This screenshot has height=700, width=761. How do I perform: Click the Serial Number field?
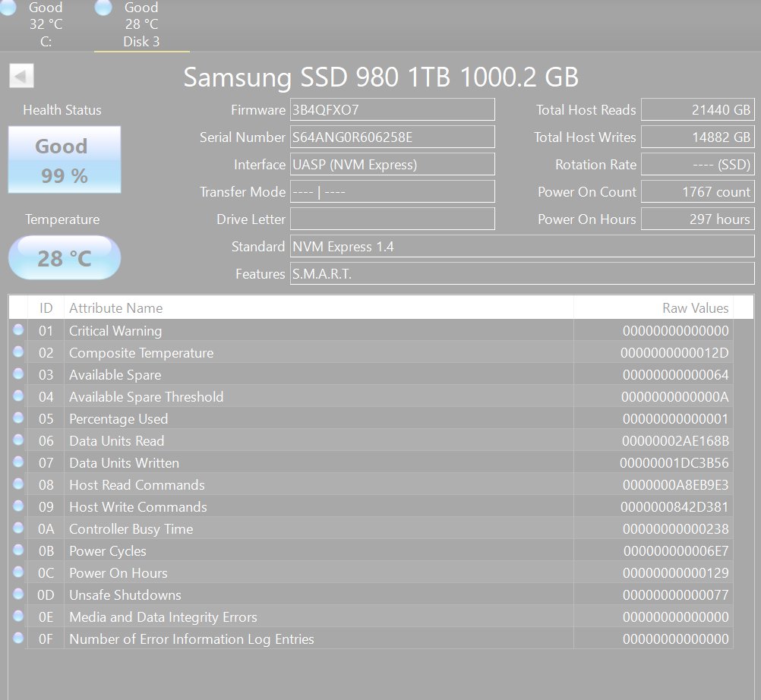(x=392, y=137)
